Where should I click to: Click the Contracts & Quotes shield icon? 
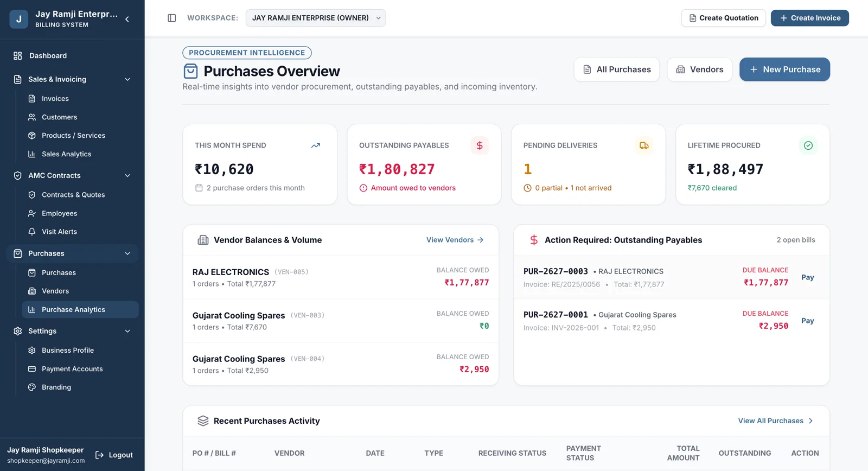click(x=32, y=195)
